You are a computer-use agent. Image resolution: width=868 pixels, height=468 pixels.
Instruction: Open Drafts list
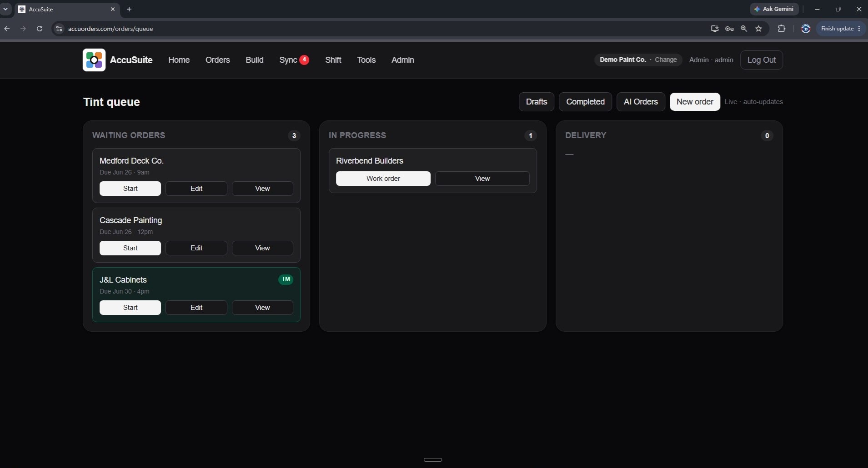pyautogui.click(x=536, y=102)
